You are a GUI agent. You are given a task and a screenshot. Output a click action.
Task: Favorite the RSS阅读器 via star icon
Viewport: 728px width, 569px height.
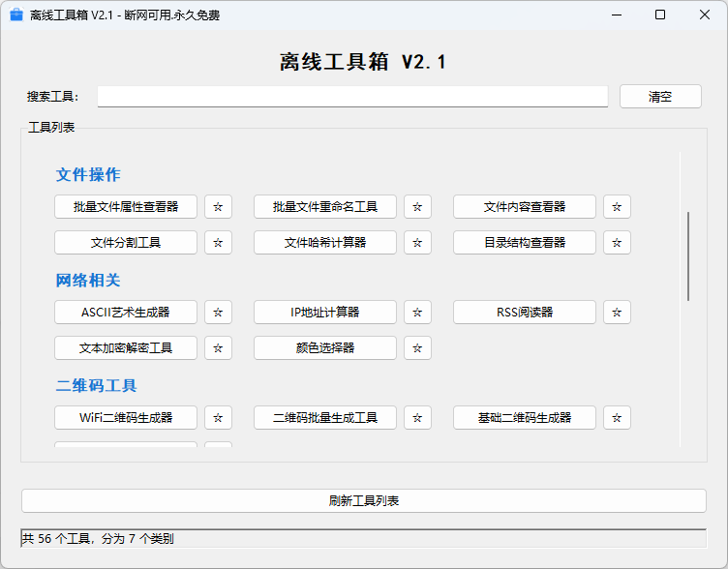617,313
